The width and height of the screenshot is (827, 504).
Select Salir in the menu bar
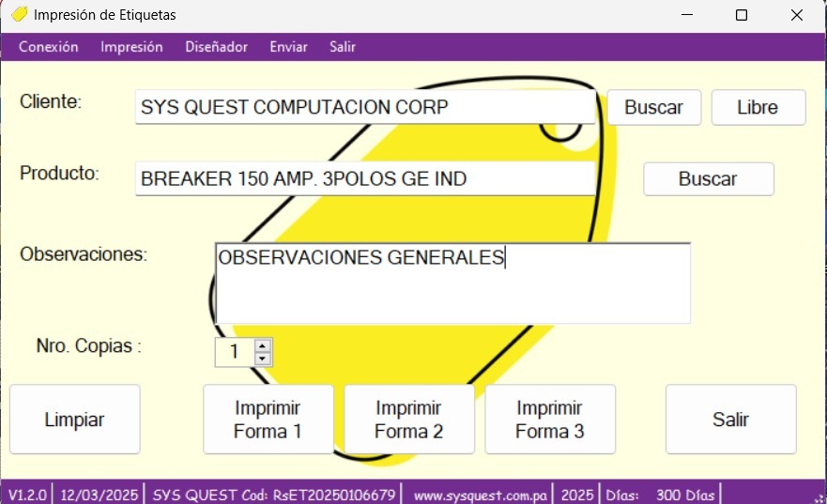tap(343, 47)
